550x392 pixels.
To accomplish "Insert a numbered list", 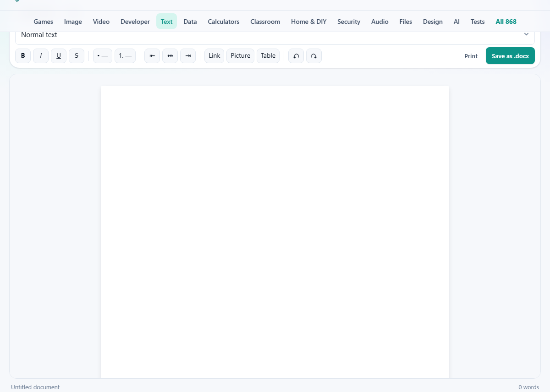I will coord(125,56).
